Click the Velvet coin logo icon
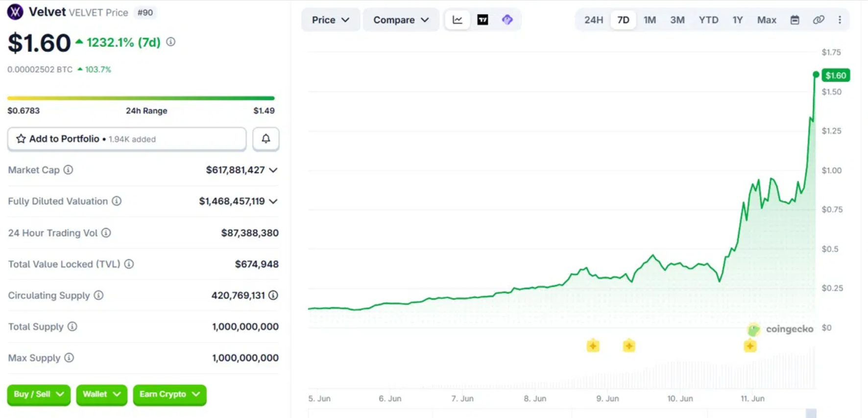The image size is (868, 418). tap(15, 12)
